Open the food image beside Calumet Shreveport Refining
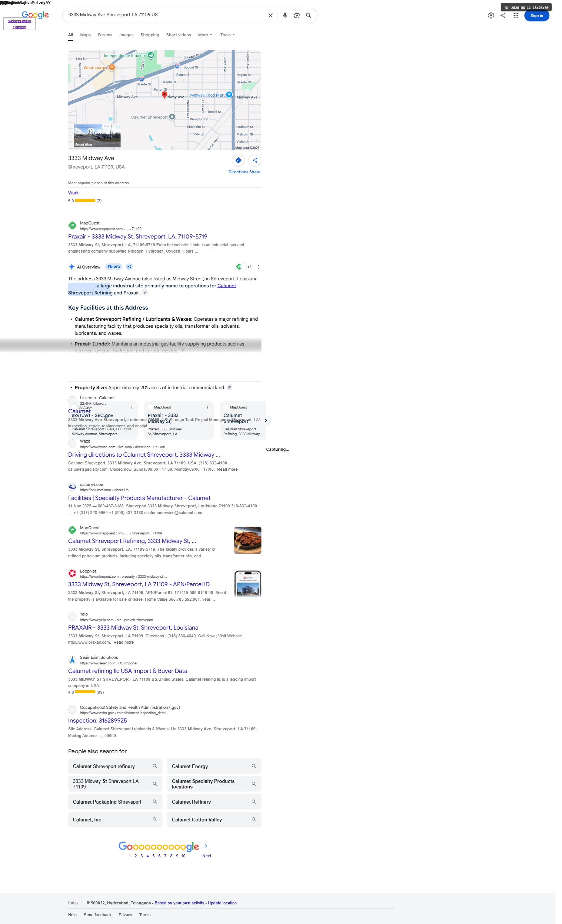Image resolution: width=562 pixels, height=924 pixels. click(x=247, y=540)
